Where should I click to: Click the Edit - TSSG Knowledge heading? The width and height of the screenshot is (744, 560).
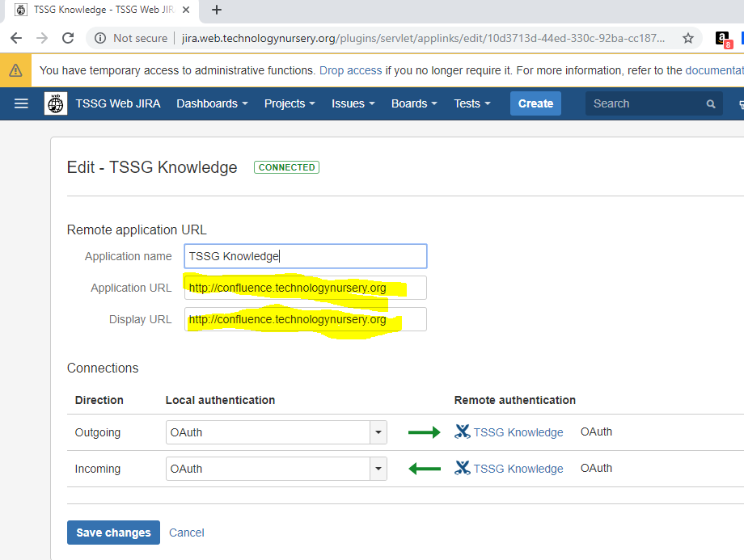(x=152, y=167)
